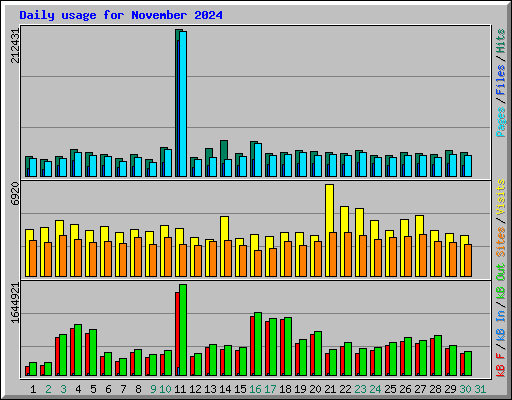Click day label 5 on the x-axis
Screen dimensions: 512x400
coord(93,389)
